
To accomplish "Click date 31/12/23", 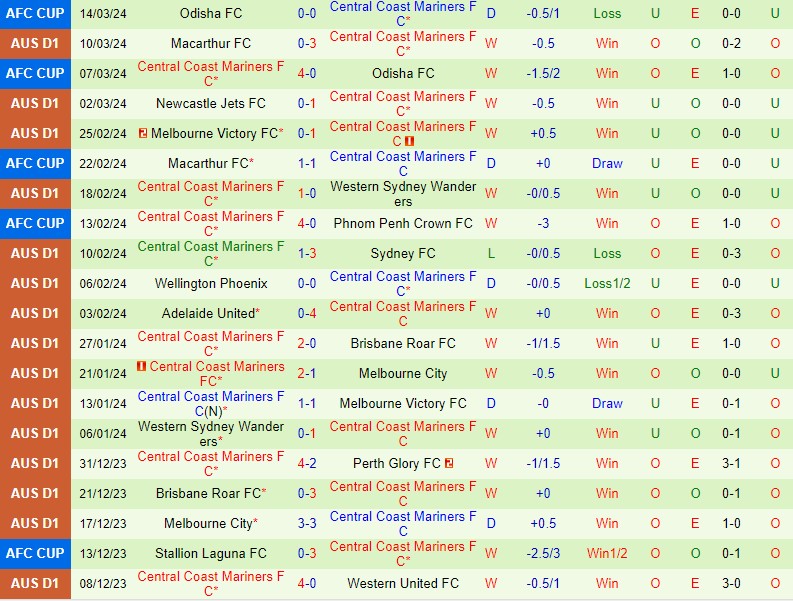I will point(103,464).
